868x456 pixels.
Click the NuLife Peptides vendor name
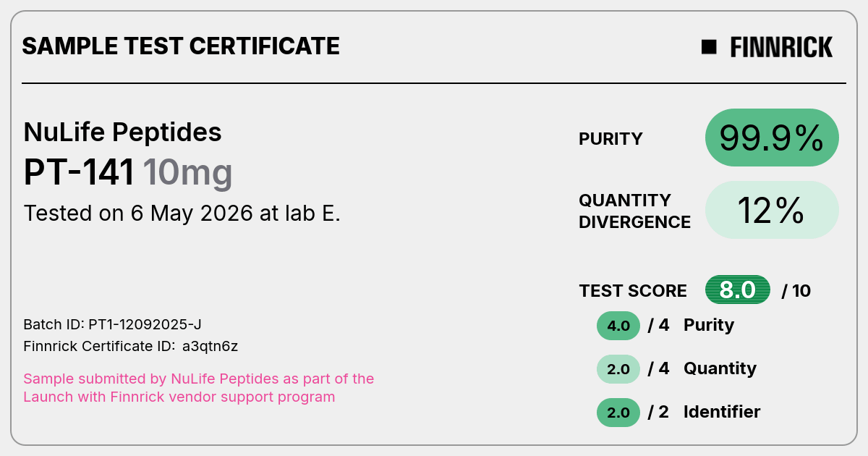123,132
